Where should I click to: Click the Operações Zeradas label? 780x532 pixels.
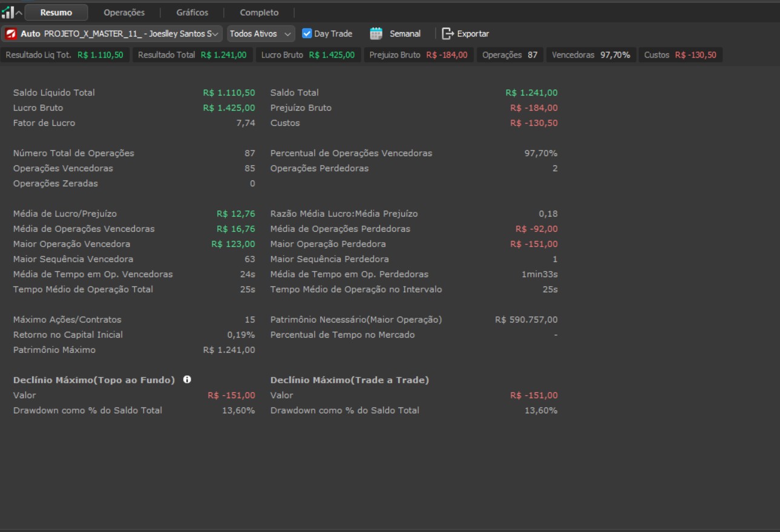(x=56, y=183)
